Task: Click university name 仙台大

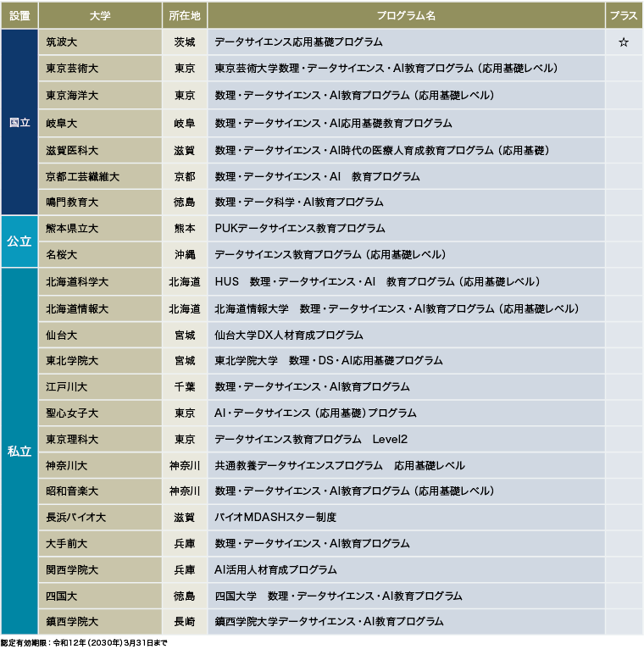Action: coord(62,336)
